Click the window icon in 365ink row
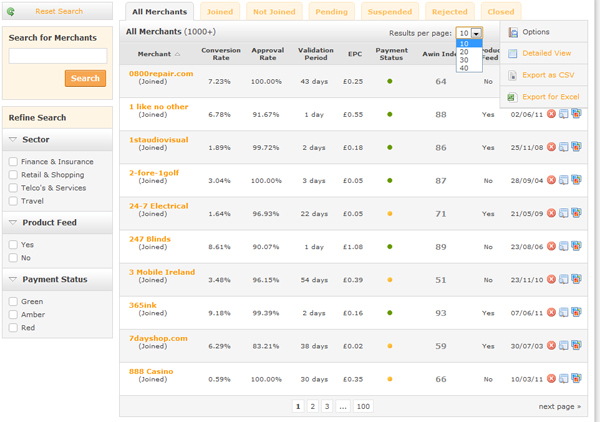This screenshot has width=600, height=422. point(563,313)
